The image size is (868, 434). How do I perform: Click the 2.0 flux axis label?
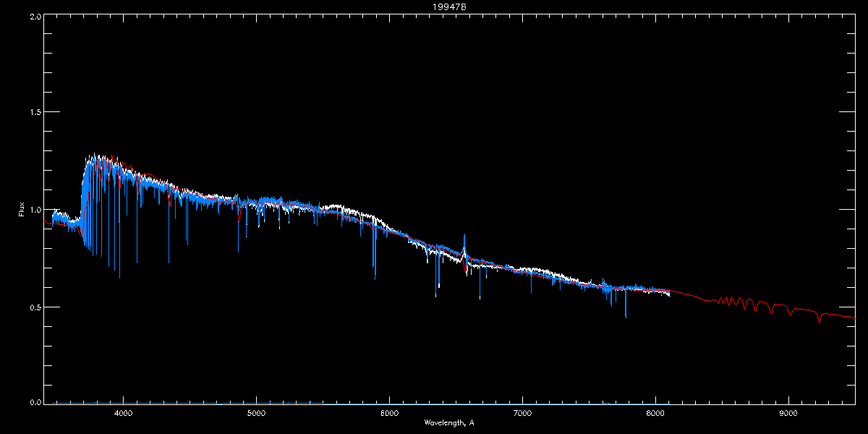[34, 15]
